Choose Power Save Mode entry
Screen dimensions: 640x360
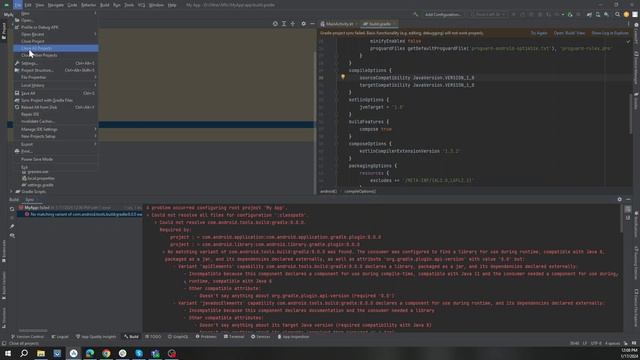point(56,159)
